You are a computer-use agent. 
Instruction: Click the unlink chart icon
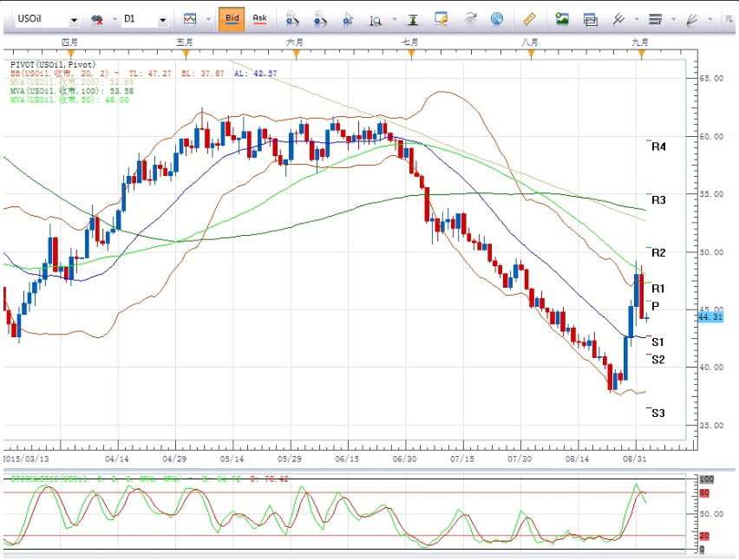click(97, 20)
